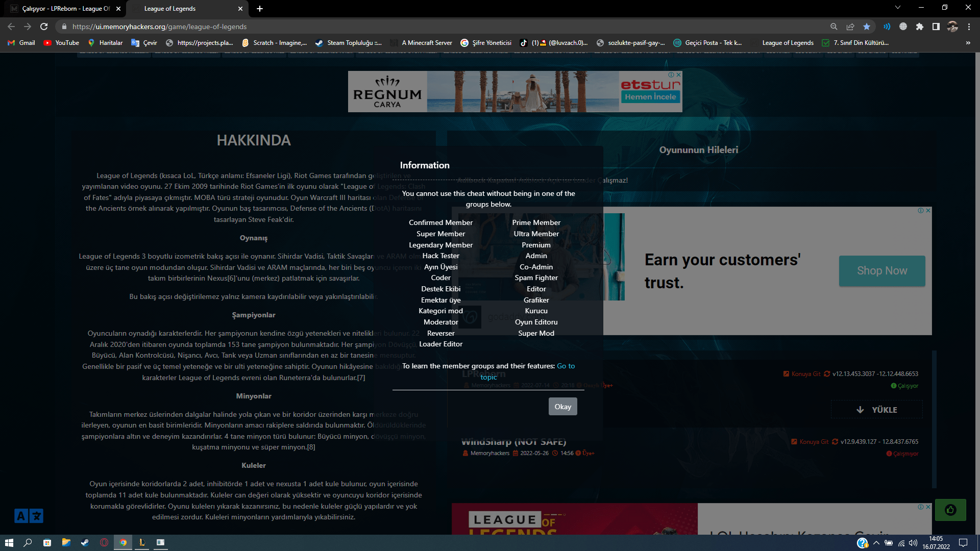
Task: Expand the bookmarks bar overflow chevron
Action: click(968, 43)
